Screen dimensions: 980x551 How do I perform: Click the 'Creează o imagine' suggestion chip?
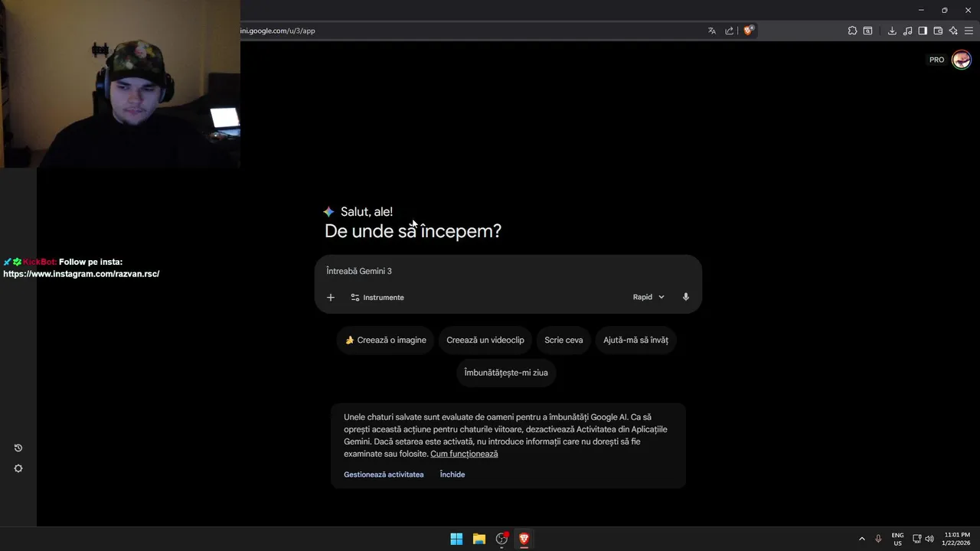385,340
